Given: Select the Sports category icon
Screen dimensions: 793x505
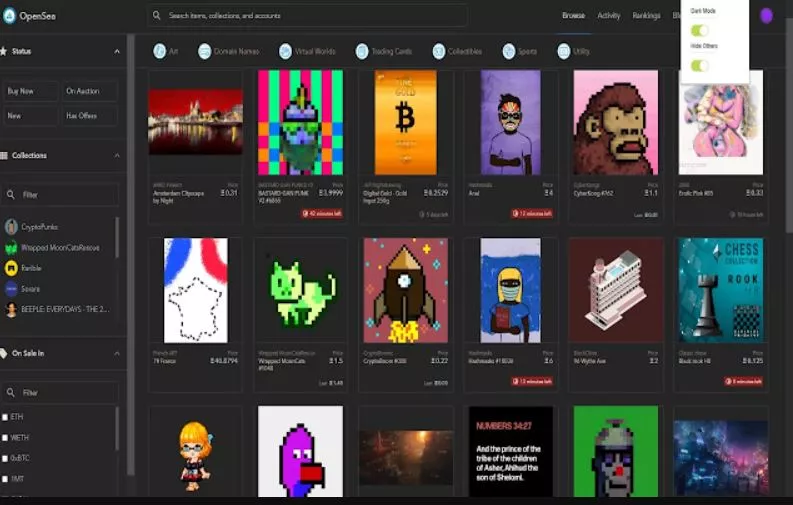Looking at the screenshot, I should pyautogui.click(x=509, y=51).
